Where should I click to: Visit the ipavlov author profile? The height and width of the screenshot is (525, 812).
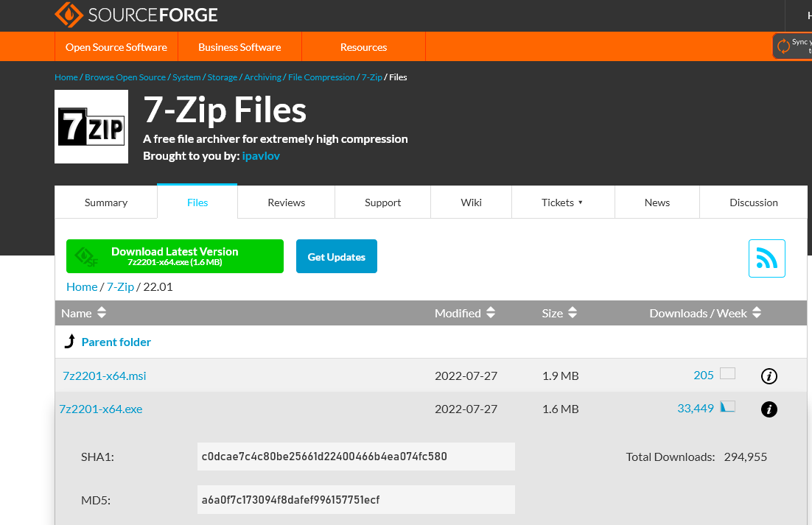pyautogui.click(x=261, y=155)
